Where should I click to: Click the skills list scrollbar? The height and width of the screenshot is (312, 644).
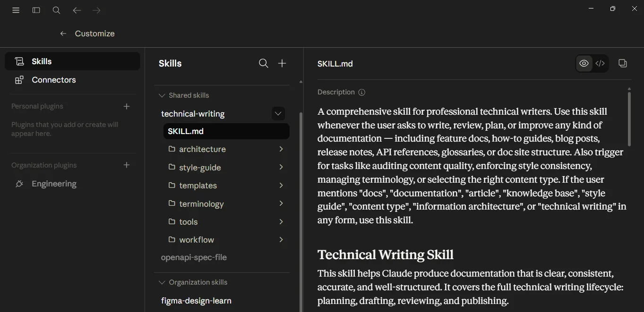click(301, 212)
